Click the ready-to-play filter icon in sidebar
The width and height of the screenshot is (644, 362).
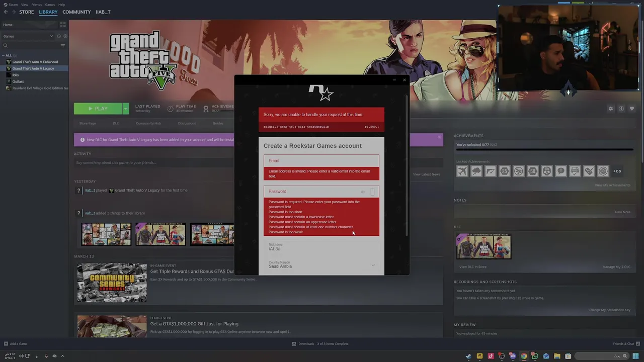click(x=65, y=36)
